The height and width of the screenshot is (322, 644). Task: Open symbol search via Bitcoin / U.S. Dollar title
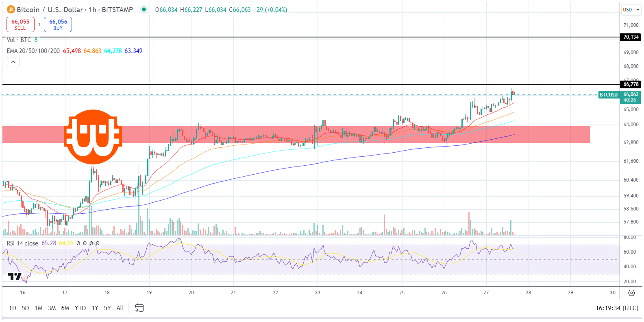point(75,9)
